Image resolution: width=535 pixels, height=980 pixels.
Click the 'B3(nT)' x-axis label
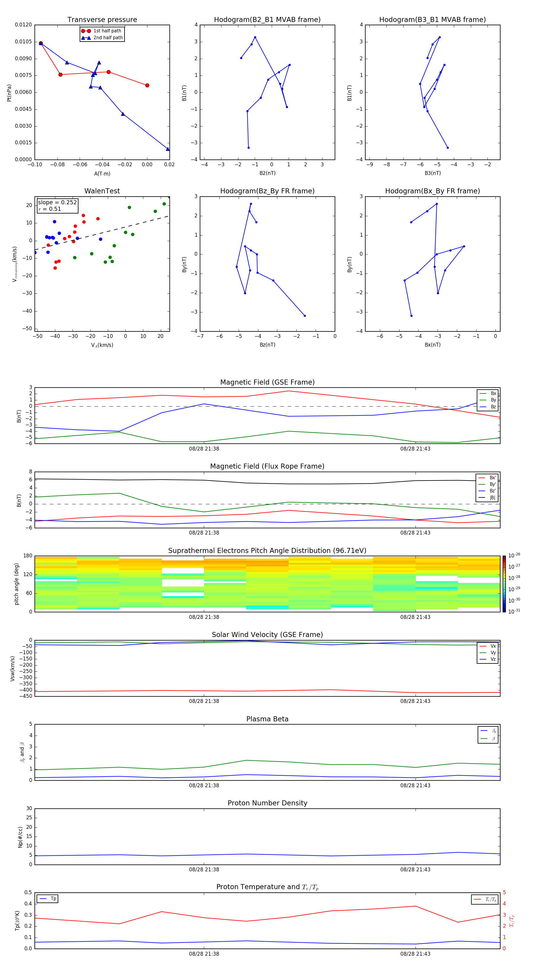[x=432, y=173]
